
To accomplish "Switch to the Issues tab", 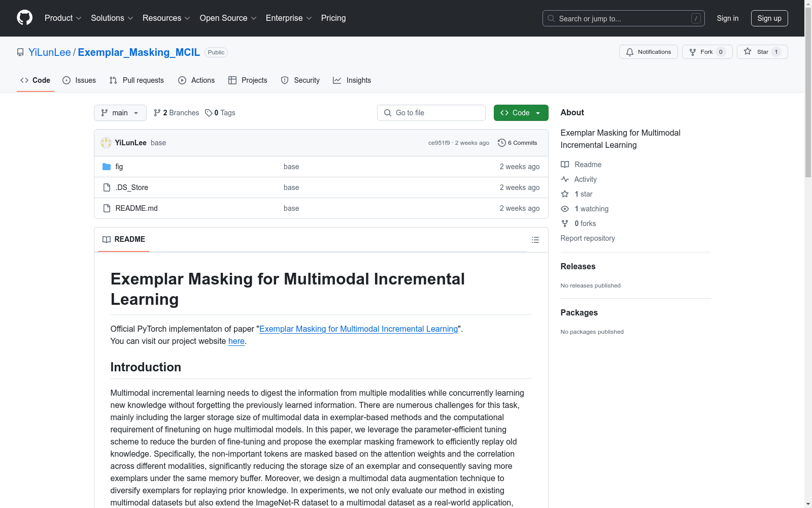I will [x=79, y=80].
